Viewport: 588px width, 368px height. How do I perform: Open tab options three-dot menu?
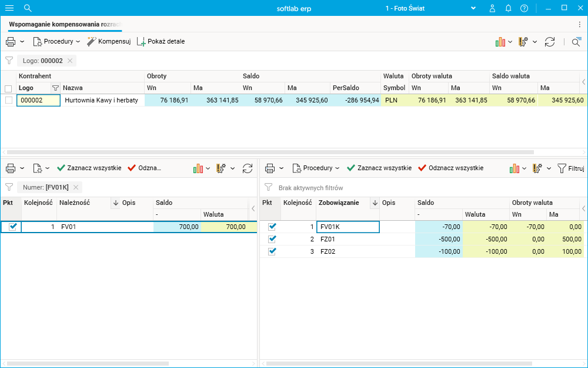[580, 24]
